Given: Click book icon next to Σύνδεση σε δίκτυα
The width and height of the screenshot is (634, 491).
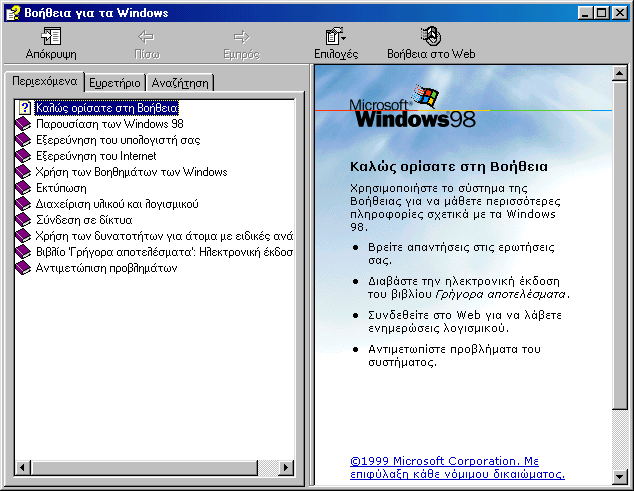Looking at the screenshot, I should pos(23,220).
